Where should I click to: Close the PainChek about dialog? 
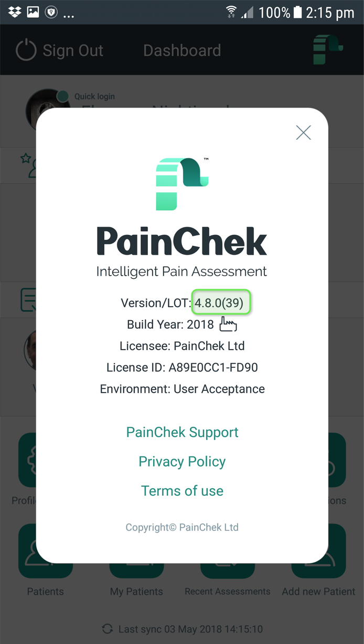click(x=304, y=133)
